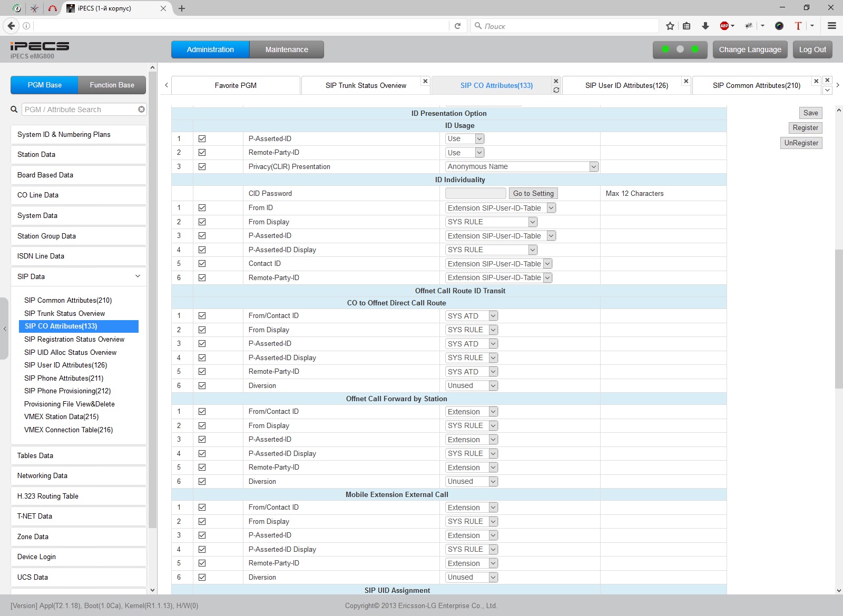Click the refresh icon on SIP CO Attributes tab

click(x=556, y=90)
